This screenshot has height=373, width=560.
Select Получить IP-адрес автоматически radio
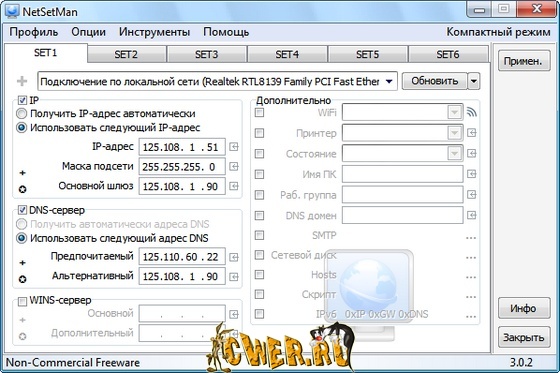(x=21, y=114)
